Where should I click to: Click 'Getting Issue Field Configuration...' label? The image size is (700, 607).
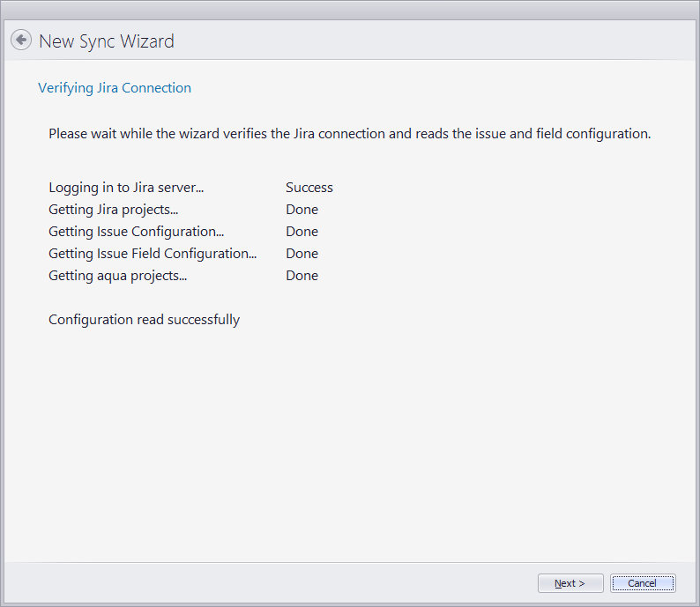(153, 254)
